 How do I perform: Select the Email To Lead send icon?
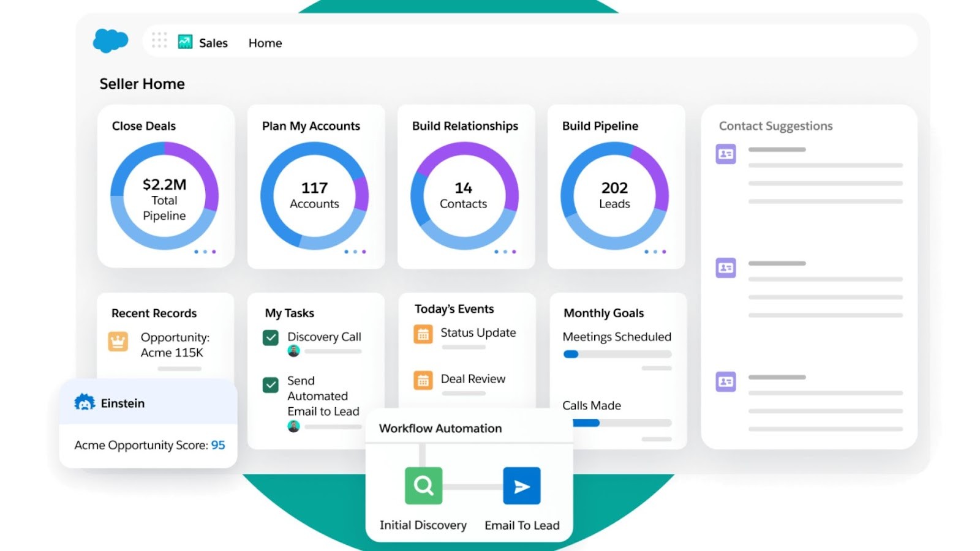pos(521,485)
